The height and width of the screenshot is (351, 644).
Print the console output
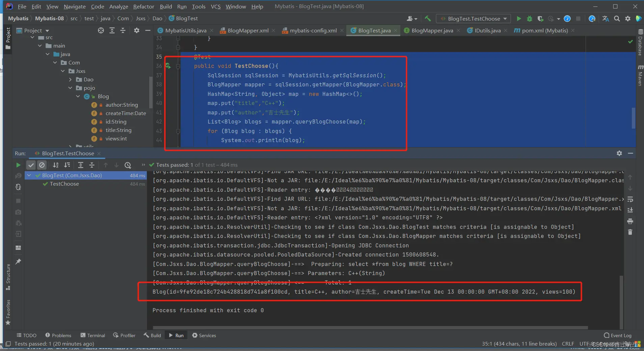click(x=630, y=221)
